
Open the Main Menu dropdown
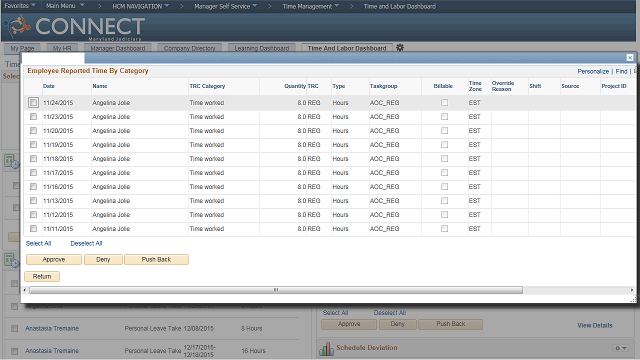65,6
